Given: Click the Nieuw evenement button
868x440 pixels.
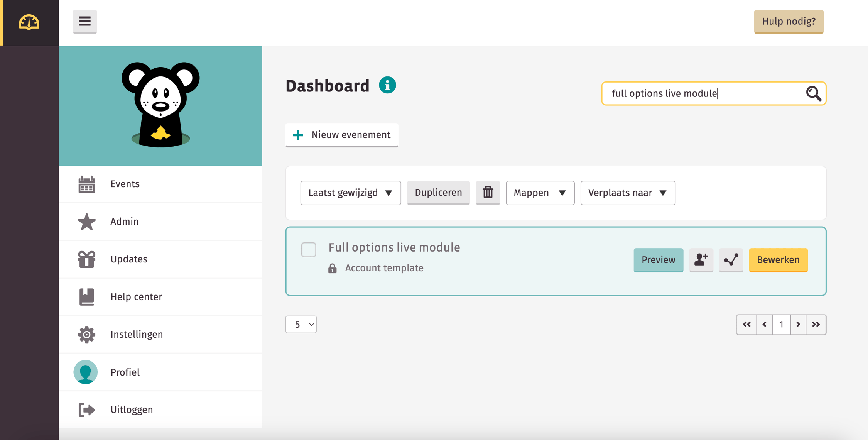Looking at the screenshot, I should click(341, 135).
